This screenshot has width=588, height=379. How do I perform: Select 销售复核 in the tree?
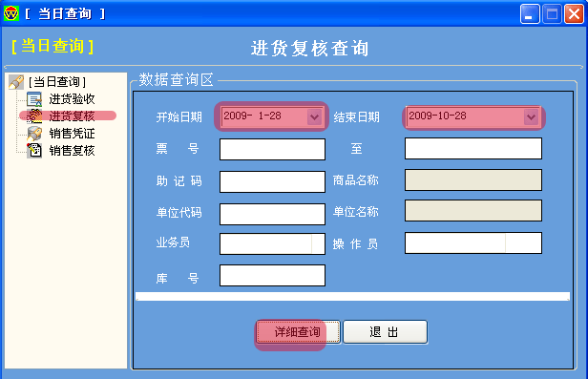[72, 151]
